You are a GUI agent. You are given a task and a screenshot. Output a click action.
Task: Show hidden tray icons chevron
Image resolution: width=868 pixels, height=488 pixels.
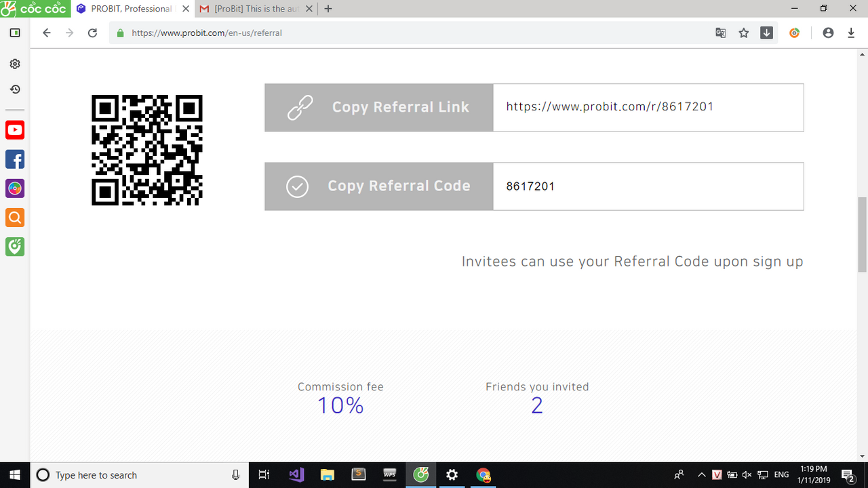click(x=702, y=475)
